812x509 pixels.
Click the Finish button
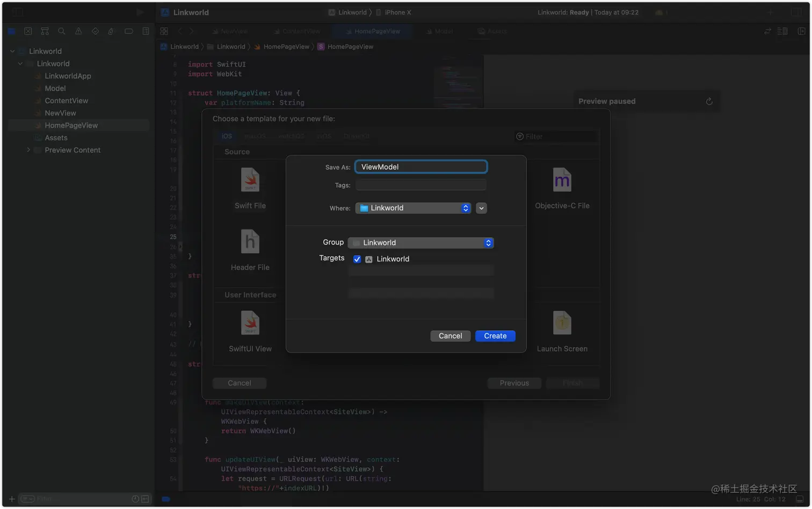coord(572,383)
